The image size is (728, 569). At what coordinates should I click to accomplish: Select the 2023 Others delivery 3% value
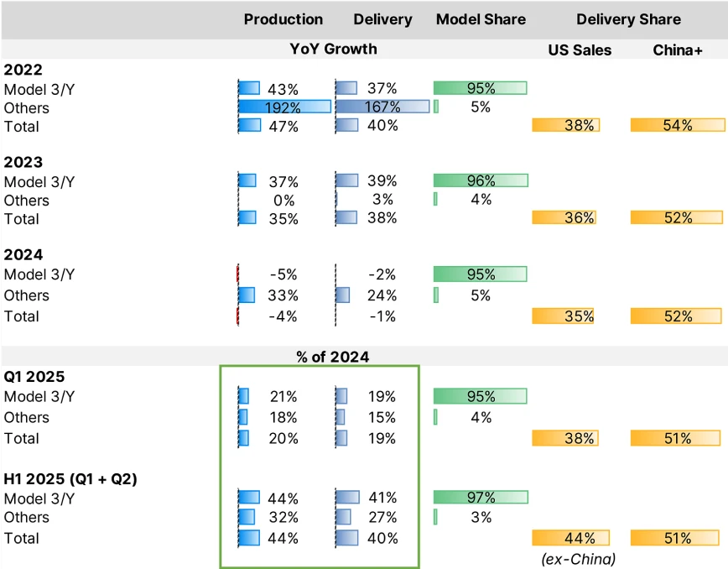coord(382,200)
